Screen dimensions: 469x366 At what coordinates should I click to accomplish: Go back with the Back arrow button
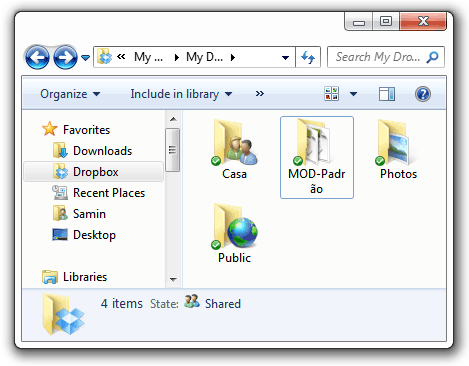pyautogui.click(x=37, y=57)
